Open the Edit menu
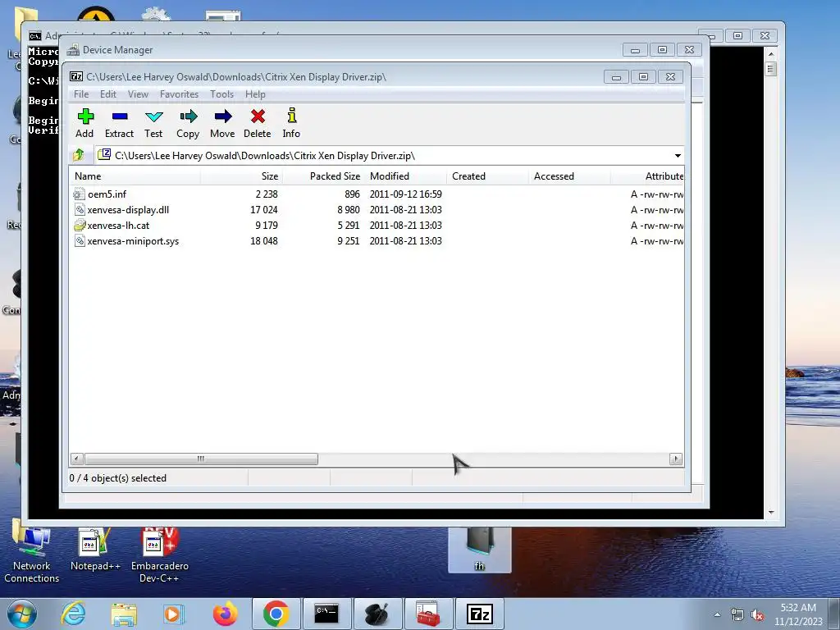Image resolution: width=840 pixels, height=630 pixels. point(107,94)
